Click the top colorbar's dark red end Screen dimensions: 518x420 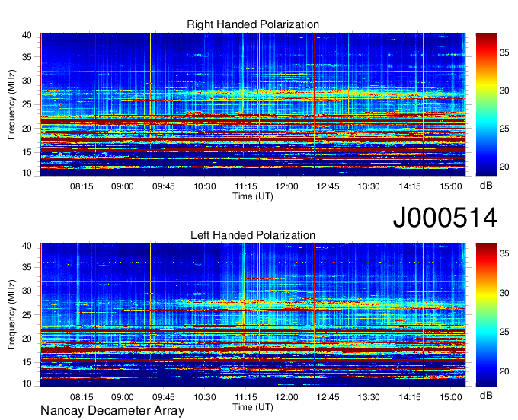click(x=486, y=38)
